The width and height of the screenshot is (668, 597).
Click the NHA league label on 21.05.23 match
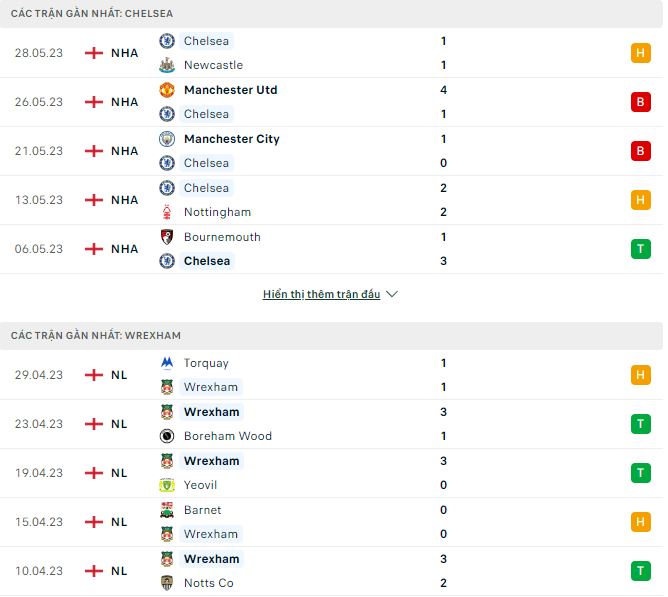125,151
